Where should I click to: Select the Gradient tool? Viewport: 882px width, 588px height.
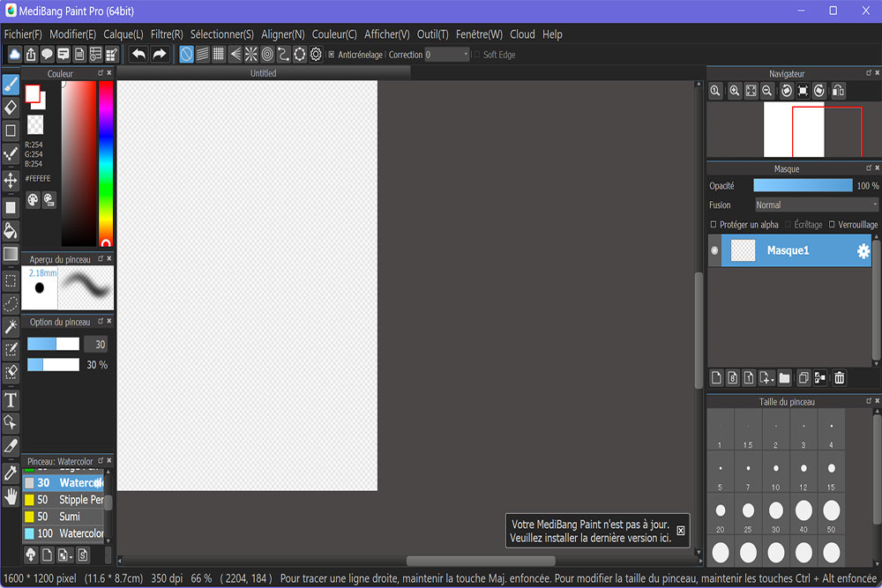pos(11,254)
